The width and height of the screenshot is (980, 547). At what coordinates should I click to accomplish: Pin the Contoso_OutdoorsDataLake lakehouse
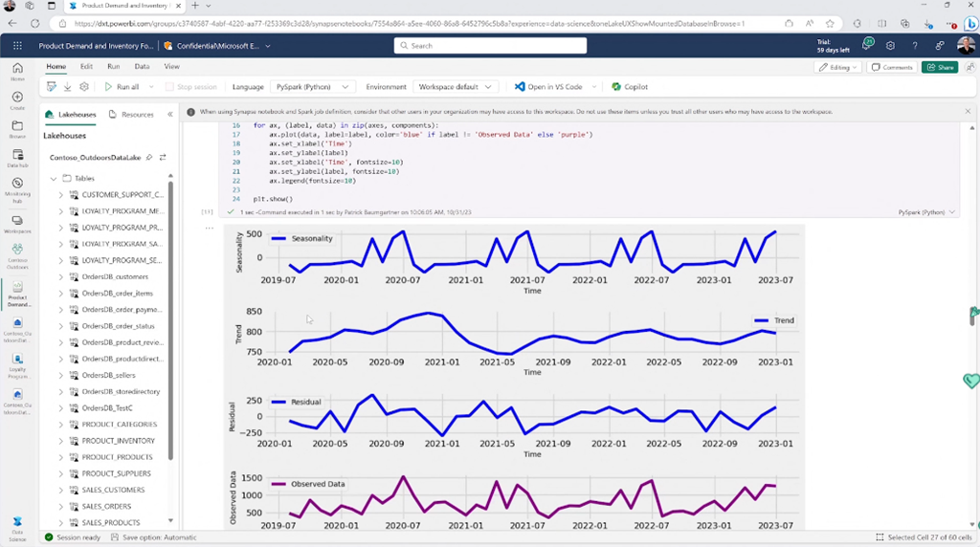coord(149,157)
